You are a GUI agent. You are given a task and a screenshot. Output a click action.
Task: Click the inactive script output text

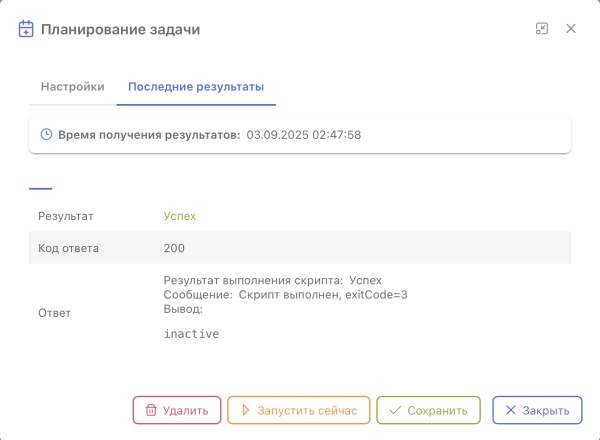[191, 334]
